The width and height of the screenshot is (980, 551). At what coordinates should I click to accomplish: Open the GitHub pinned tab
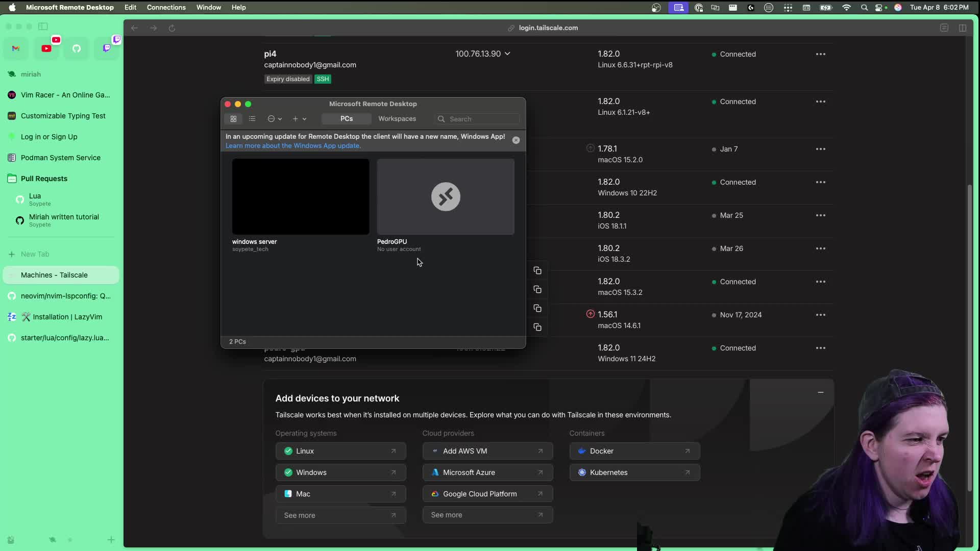(77, 48)
